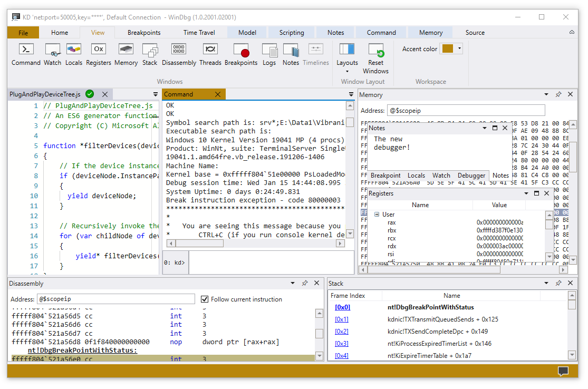Switch to the Time Travel ribbon tab
Image resolution: width=588 pixels, height=389 pixels.
pos(198,32)
